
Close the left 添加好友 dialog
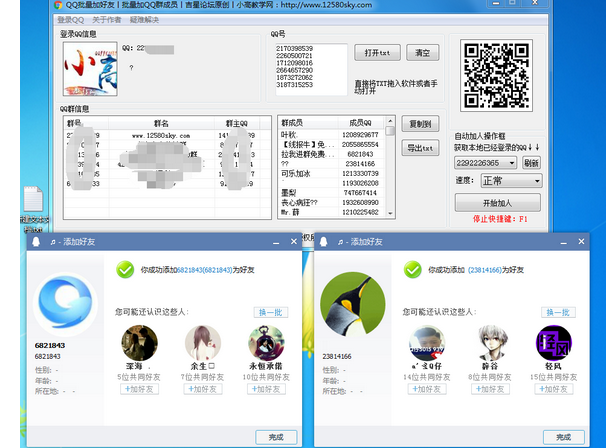click(294, 242)
